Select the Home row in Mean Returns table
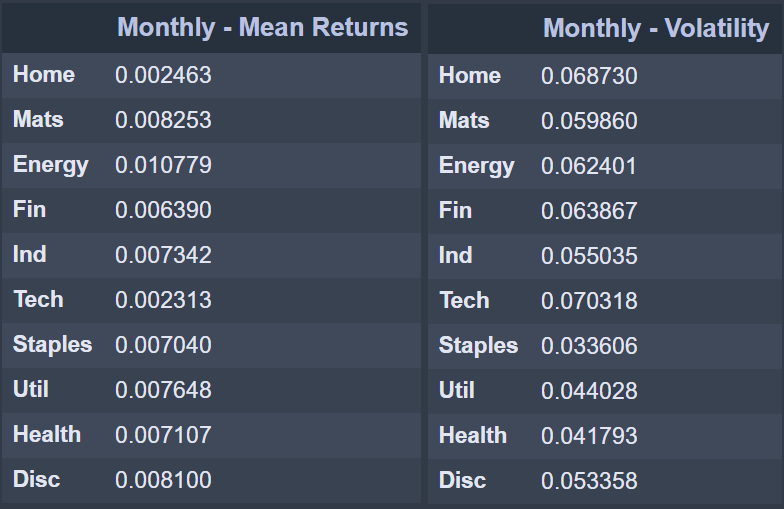The width and height of the screenshot is (784, 509). coord(211,75)
